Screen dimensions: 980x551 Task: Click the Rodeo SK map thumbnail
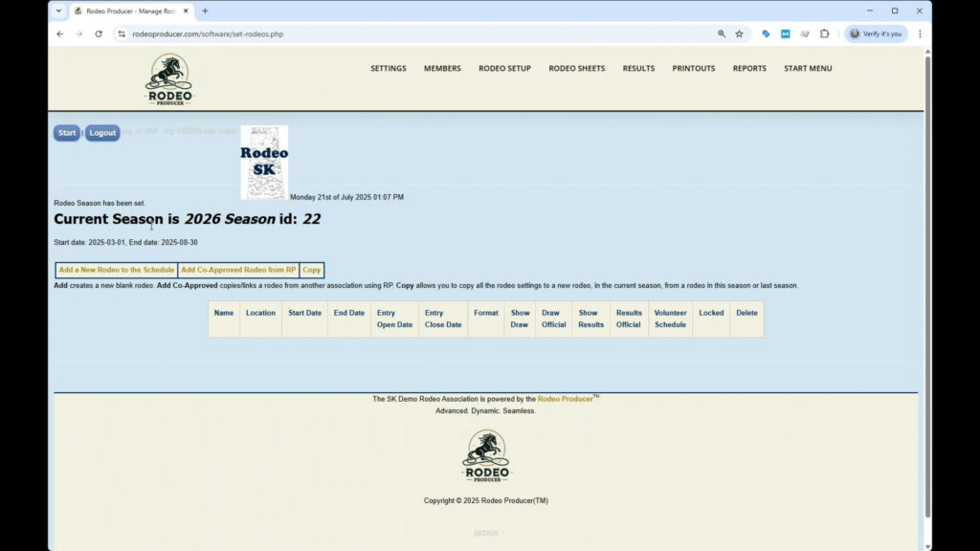(263, 162)
